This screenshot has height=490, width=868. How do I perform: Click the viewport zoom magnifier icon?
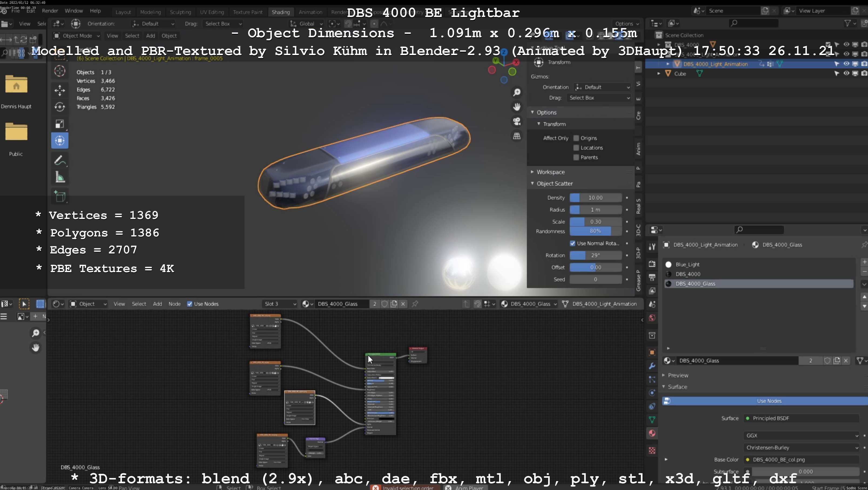pyautogui.click(x=516, y=92)
